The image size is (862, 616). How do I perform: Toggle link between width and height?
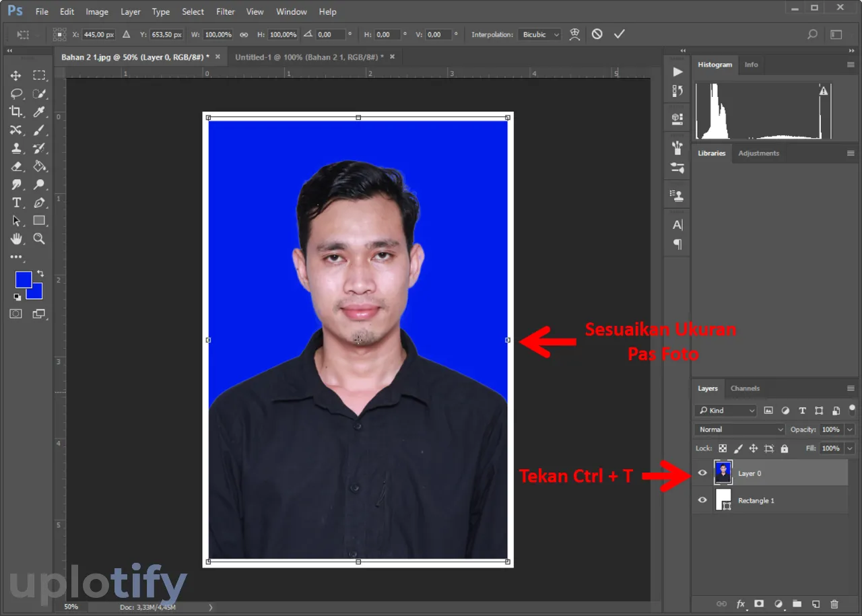(x=244, y=34)
